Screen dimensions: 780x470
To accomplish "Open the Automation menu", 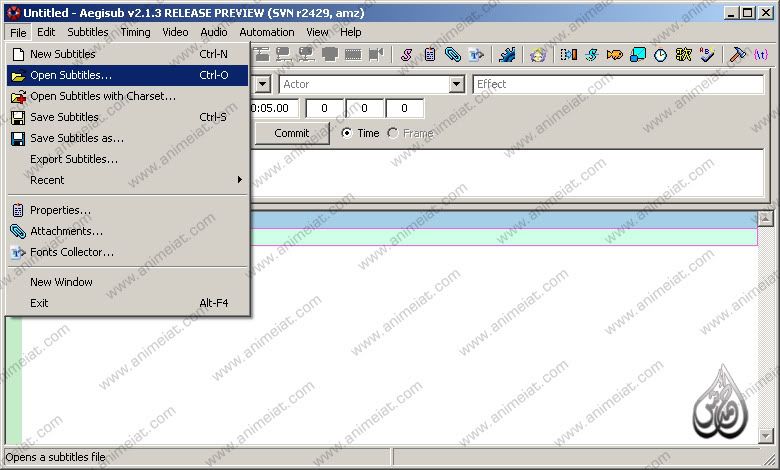I will pyautogui.click(x=267, y=32).
